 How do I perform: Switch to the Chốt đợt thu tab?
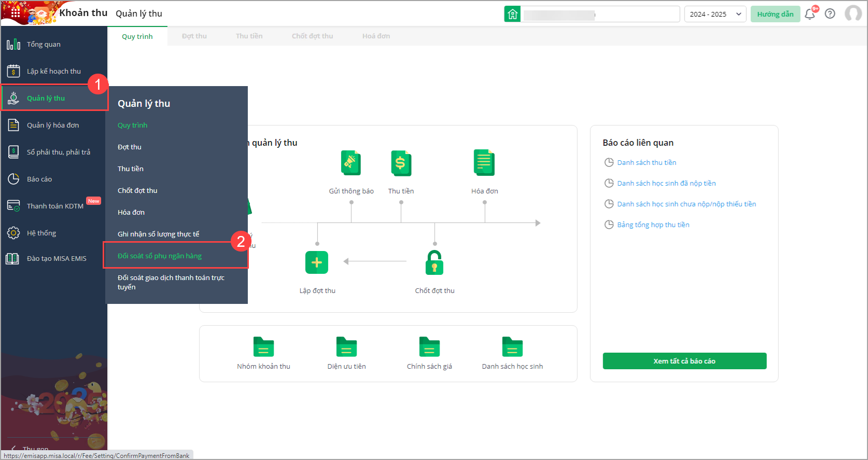tap(313, 36)
